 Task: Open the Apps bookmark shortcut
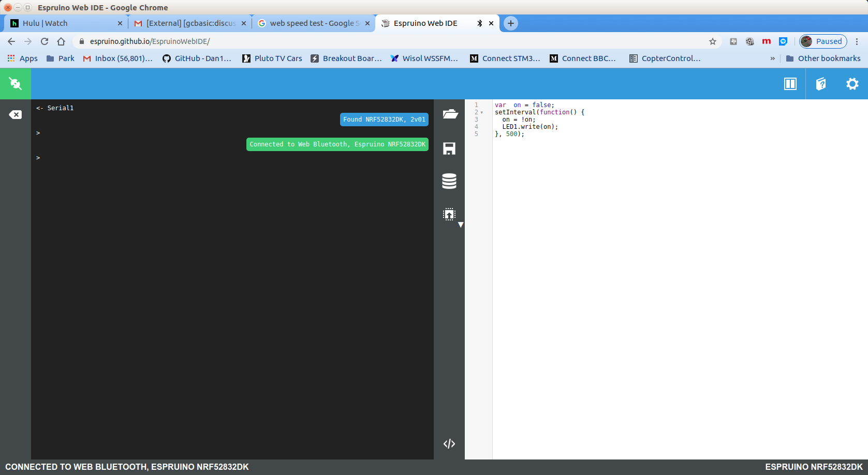coord(22,58)
